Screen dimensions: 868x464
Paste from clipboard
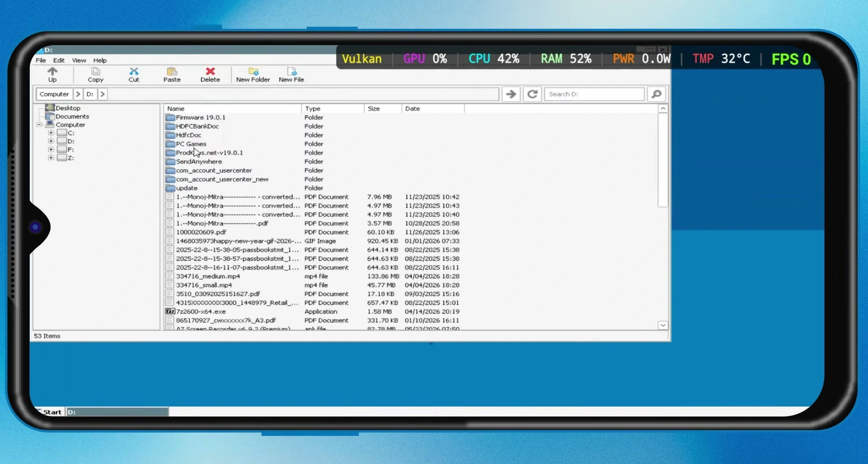click(172, 75)
